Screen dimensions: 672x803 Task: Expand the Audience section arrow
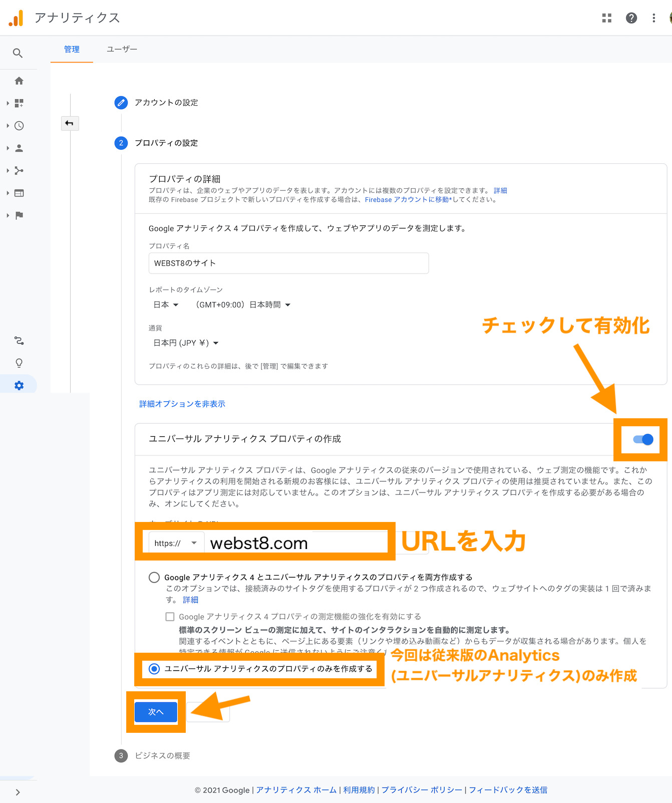tap(8, 148)
